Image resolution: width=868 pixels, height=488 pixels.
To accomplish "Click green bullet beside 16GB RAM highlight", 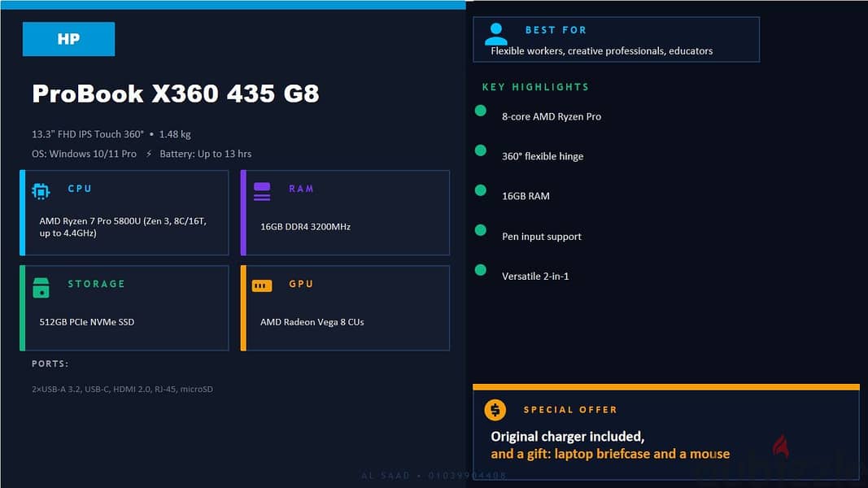I will [481, 190].
